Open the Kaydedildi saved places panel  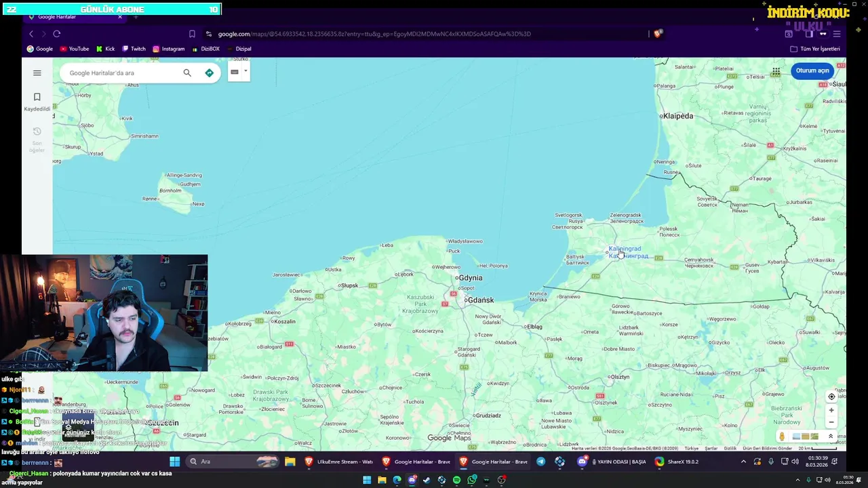pos(37,102)
